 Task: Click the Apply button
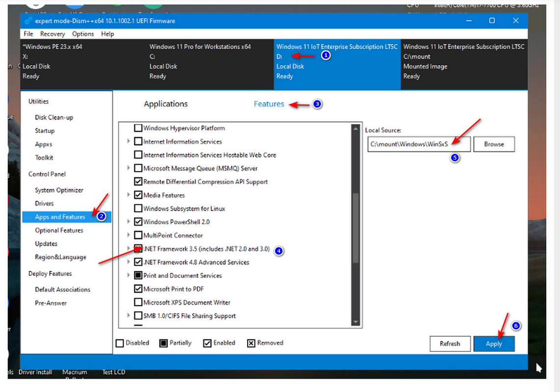tap(494, 344)
